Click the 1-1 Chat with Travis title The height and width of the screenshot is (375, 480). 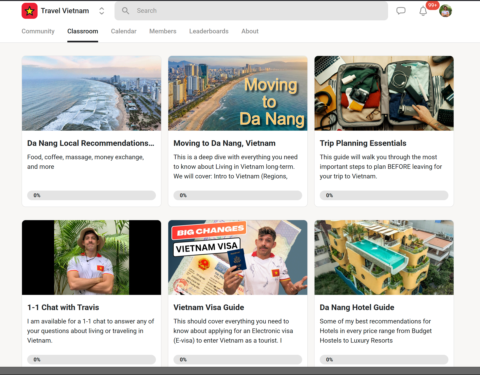point(63,307)
